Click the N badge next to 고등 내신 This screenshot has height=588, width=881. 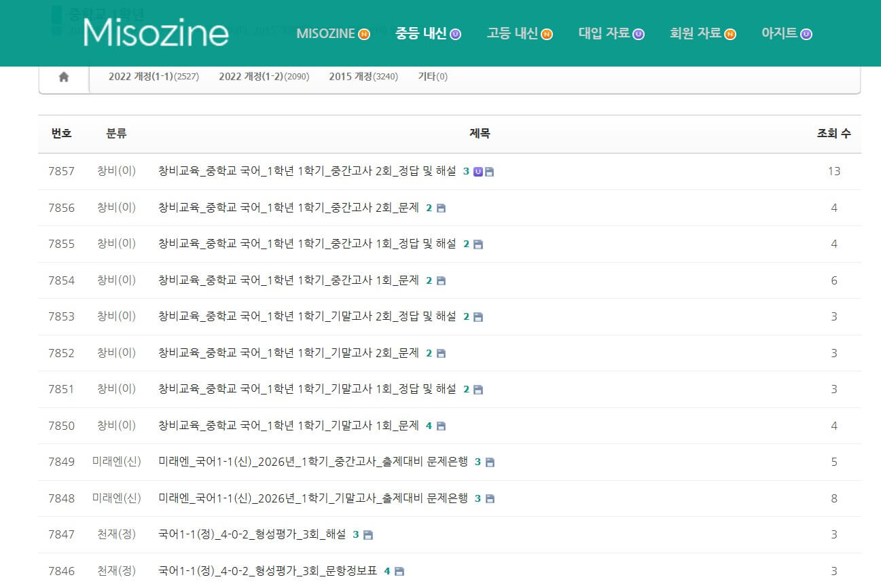point(547,34)
